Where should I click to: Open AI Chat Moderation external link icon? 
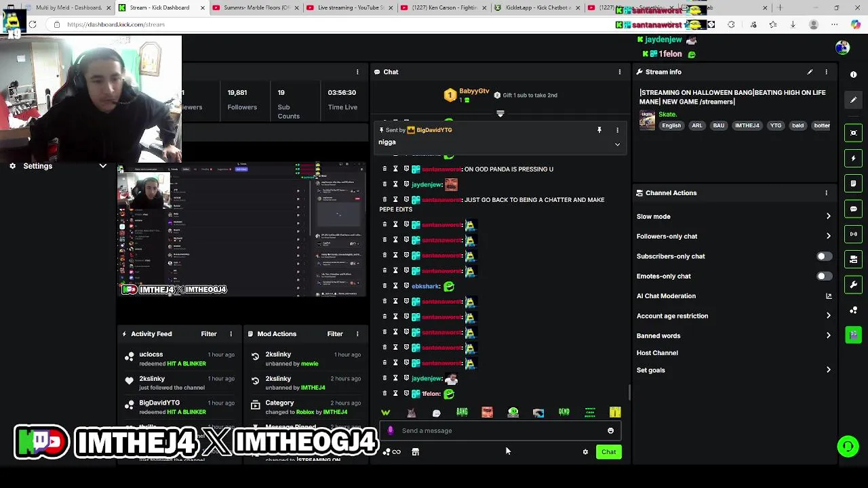(828, 296)
